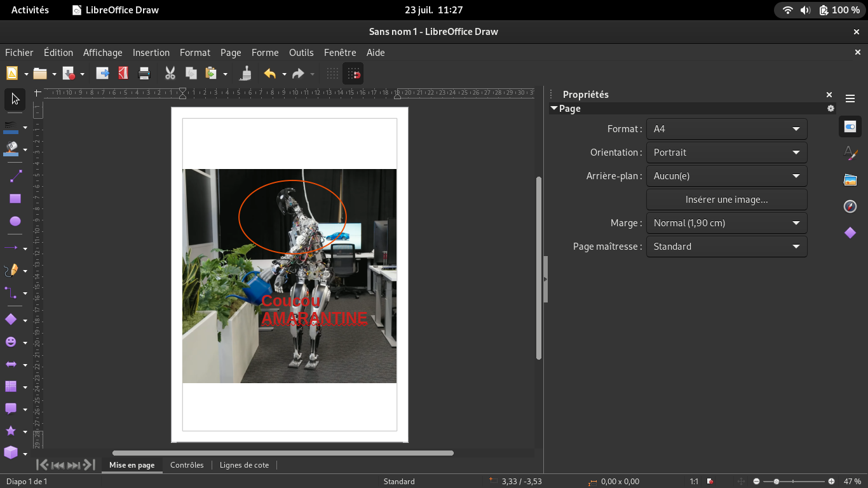Click the Export icon in the toolbar
Screen dimensions: 868x488
coord(102,74)
